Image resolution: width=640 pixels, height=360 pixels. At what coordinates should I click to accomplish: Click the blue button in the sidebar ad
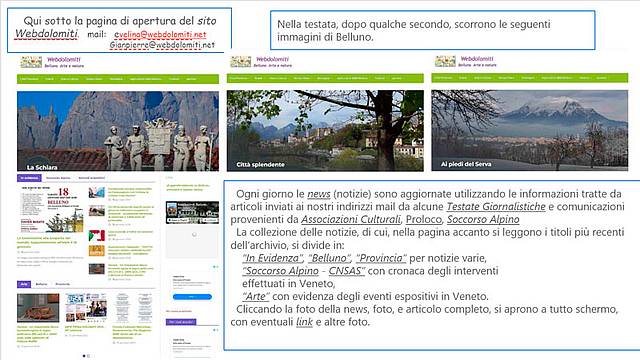192,297
